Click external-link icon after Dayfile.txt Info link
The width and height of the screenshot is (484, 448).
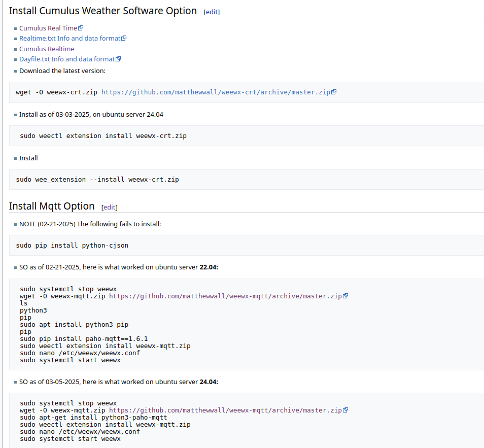point(118,59)
